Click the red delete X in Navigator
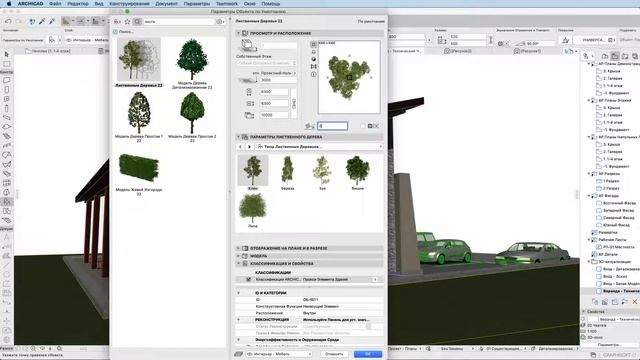This screenshot has height=360, width=640. click(x=635, y=302)
